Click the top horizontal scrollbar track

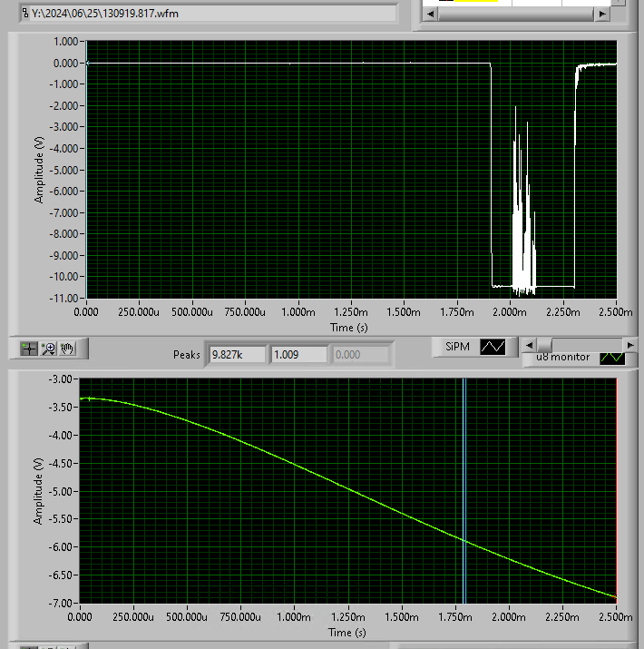click(516, 15)
